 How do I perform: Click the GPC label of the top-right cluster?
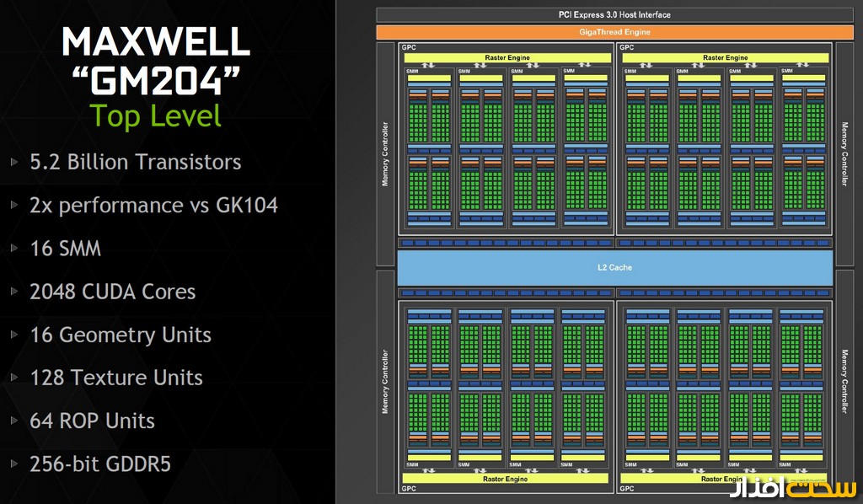626,47
